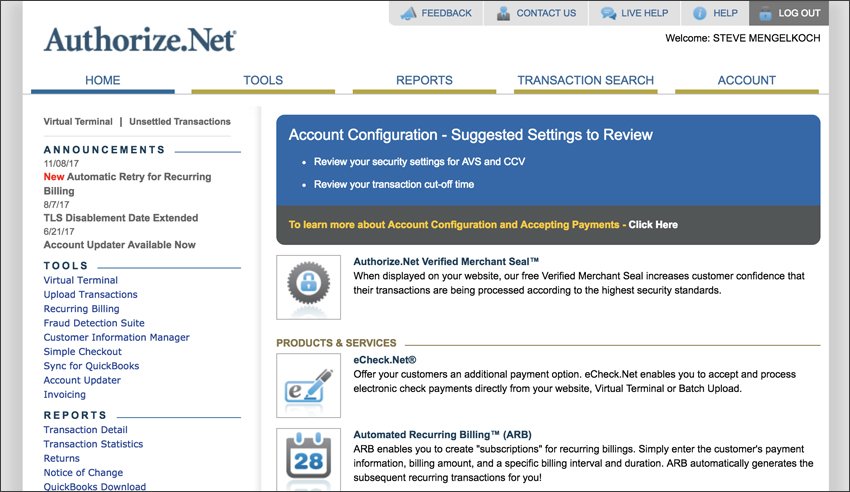Click the announcement date 11/08/17
The height and width of the screenshot is (492, 850).
(61, 164)
